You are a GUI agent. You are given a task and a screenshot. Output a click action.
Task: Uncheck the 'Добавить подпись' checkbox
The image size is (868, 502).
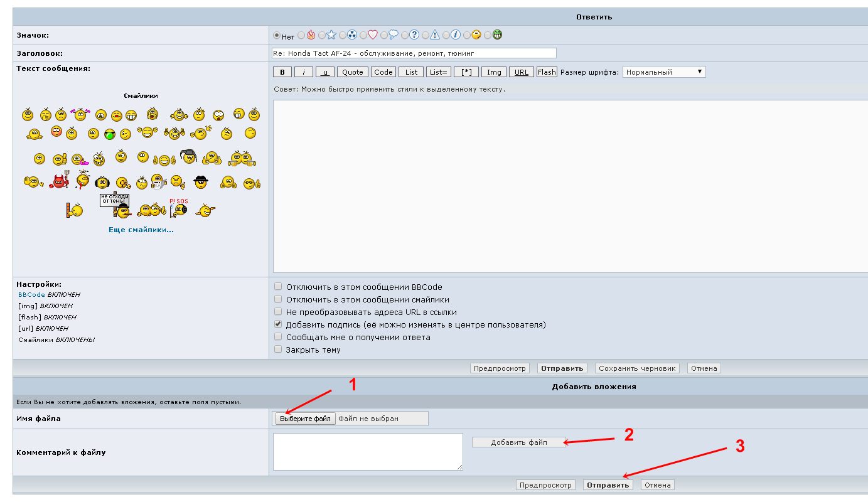[278, 324]
